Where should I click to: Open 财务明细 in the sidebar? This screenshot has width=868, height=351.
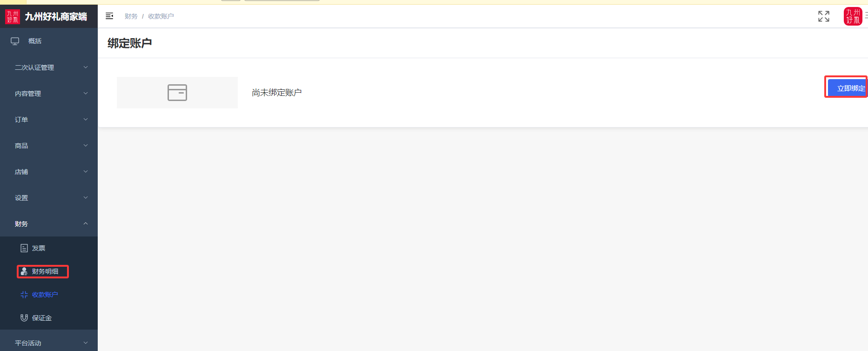tap(45, 271)
